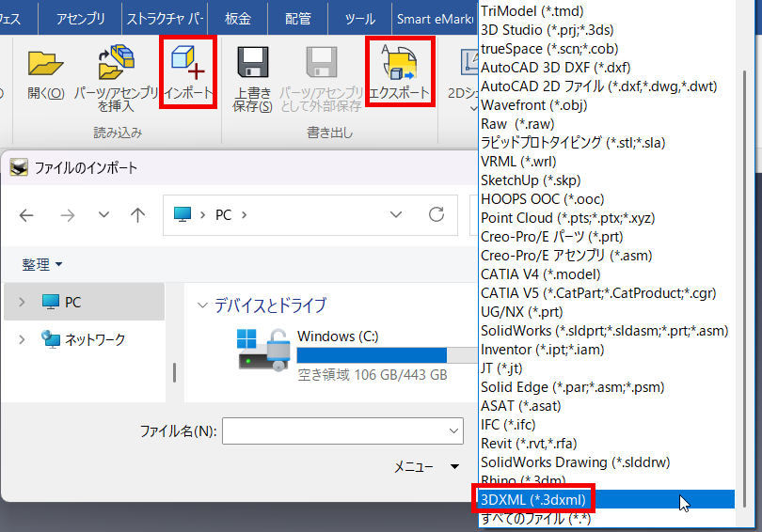Click the Back arrow in file dialog
762x532 pixels.
click(26, 215)
